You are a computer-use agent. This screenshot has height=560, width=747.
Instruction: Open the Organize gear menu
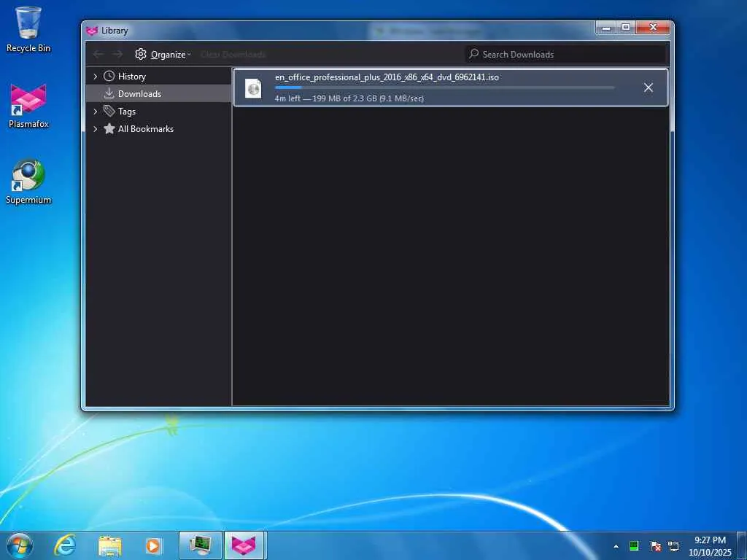[163, 54]
